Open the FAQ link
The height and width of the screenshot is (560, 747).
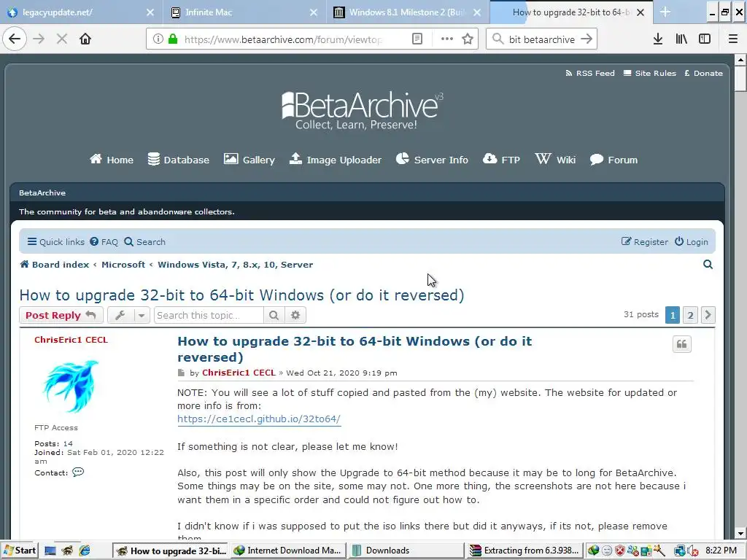pyautogui.click(x=104, y=242)
